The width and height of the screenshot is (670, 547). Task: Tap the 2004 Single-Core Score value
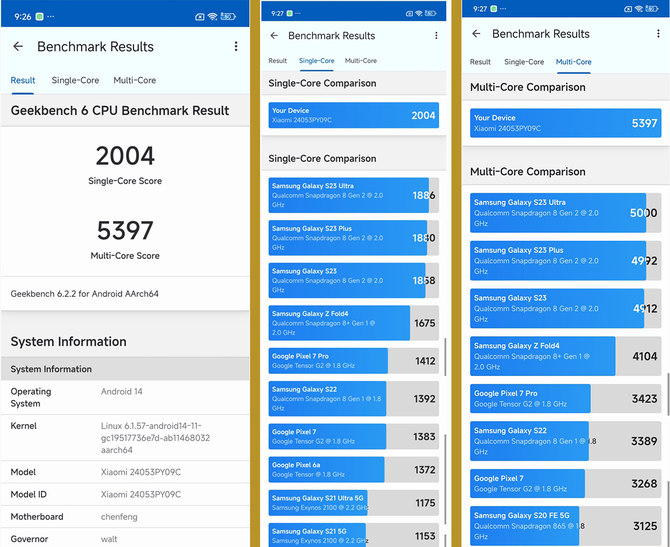point(125,156)
